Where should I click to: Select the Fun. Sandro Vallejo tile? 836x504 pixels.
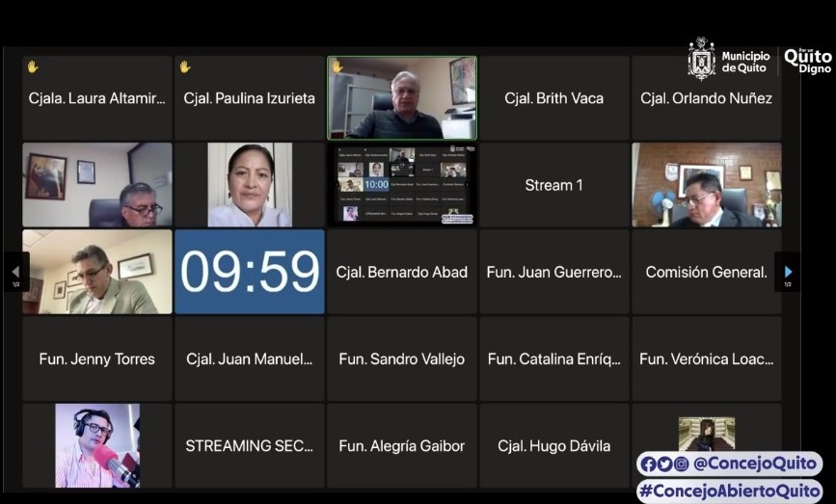(x=402, y=358)
